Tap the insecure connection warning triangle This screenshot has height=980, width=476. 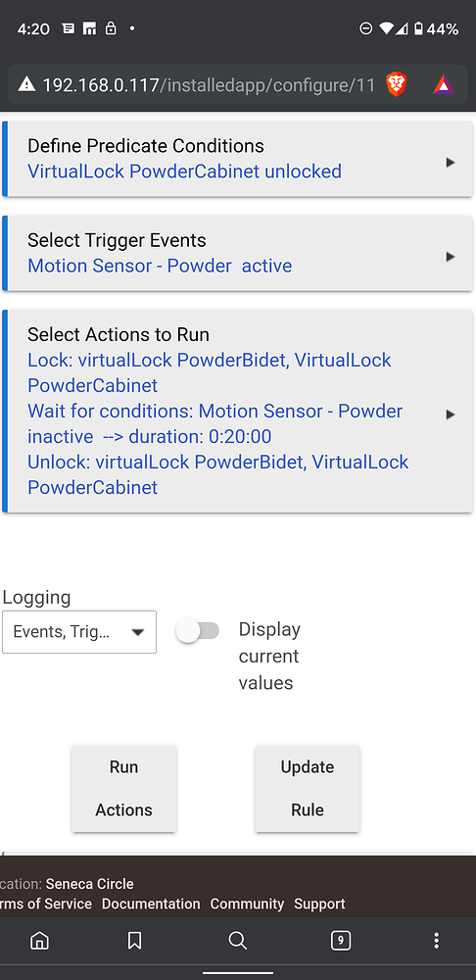click(x=26, y=84)
